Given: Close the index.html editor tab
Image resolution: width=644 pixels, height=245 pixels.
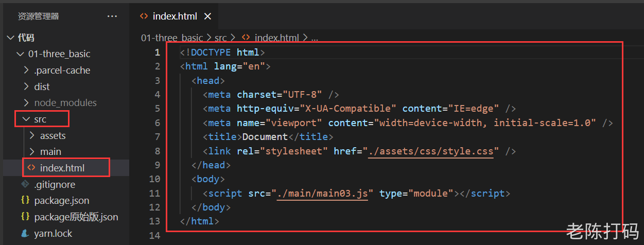Looking at the screenshot, I should (208, 16).
